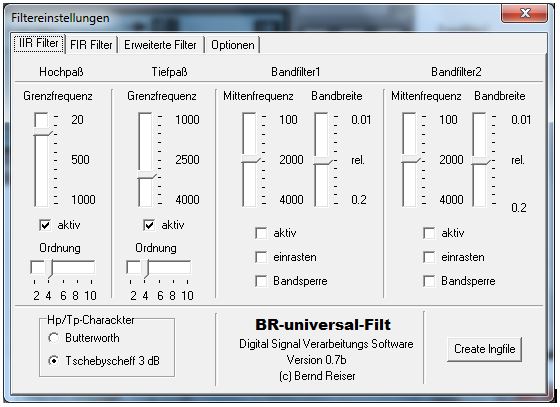Click the Create Ingfile button
Image resolution: width=560 pixels, height=407 pixels.
click(x=484, y=349)
